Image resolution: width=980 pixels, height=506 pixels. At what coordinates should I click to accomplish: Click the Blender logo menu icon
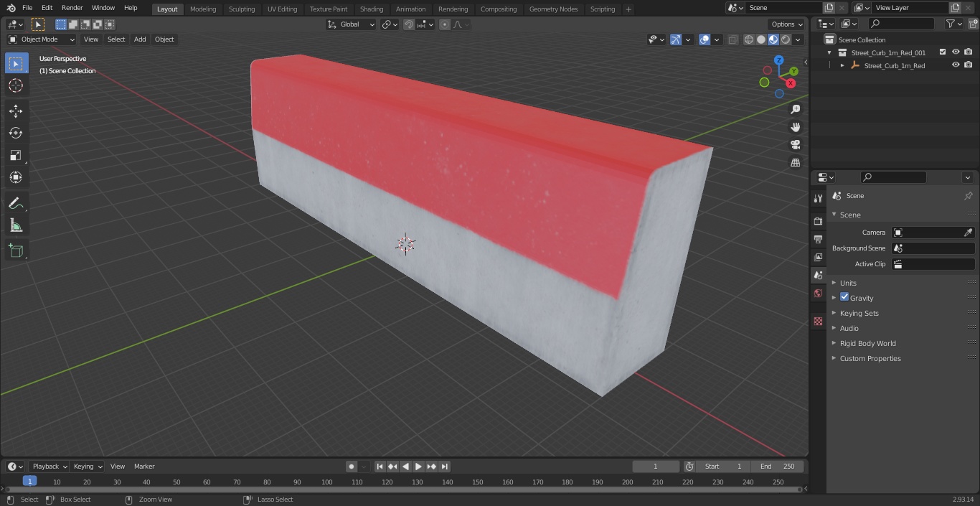11,8
